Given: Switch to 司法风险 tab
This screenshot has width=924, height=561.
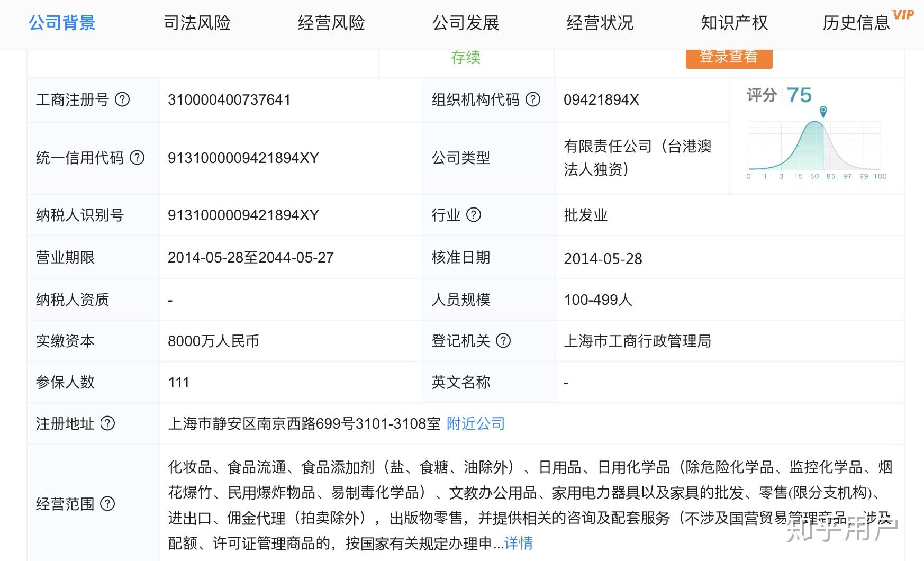Looking at the screenshot, I should tap(197, 23).
